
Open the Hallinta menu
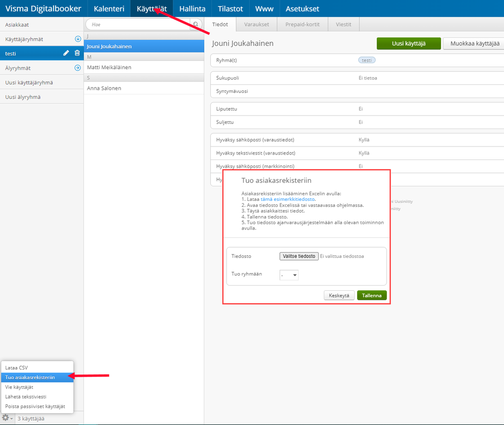(x=192, y=9)
